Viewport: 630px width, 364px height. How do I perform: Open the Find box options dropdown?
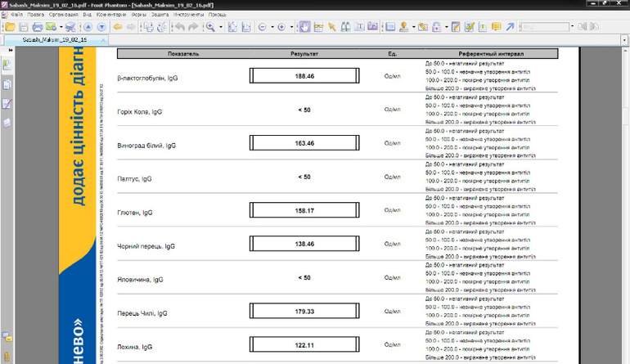[x=574, y=27]
